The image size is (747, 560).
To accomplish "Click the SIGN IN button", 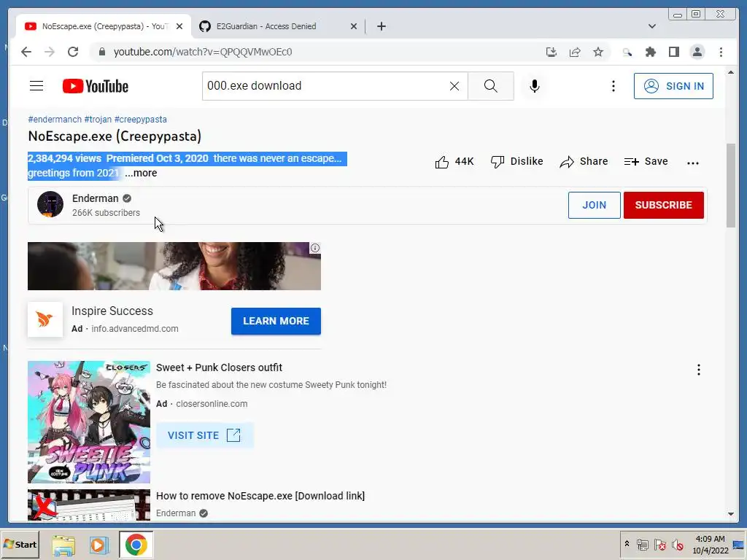I will click(x=673, y=86).
